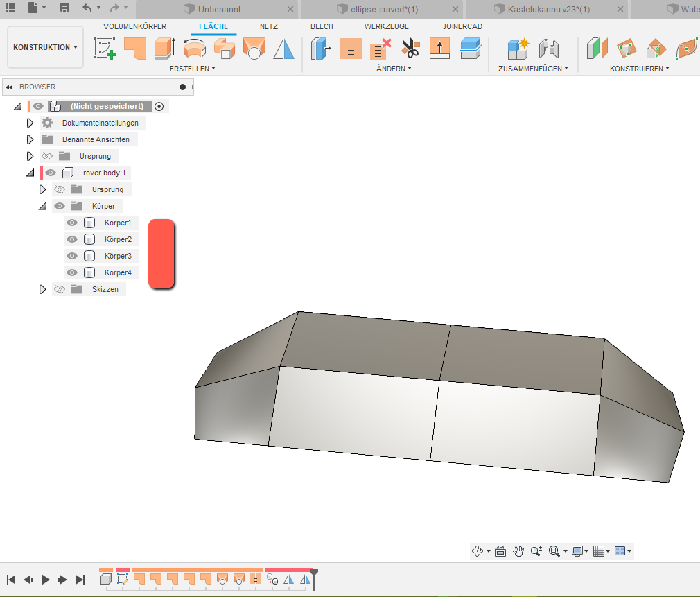Click the Save icon in top bar
700x597 pixels.
(x=64, y=8)
